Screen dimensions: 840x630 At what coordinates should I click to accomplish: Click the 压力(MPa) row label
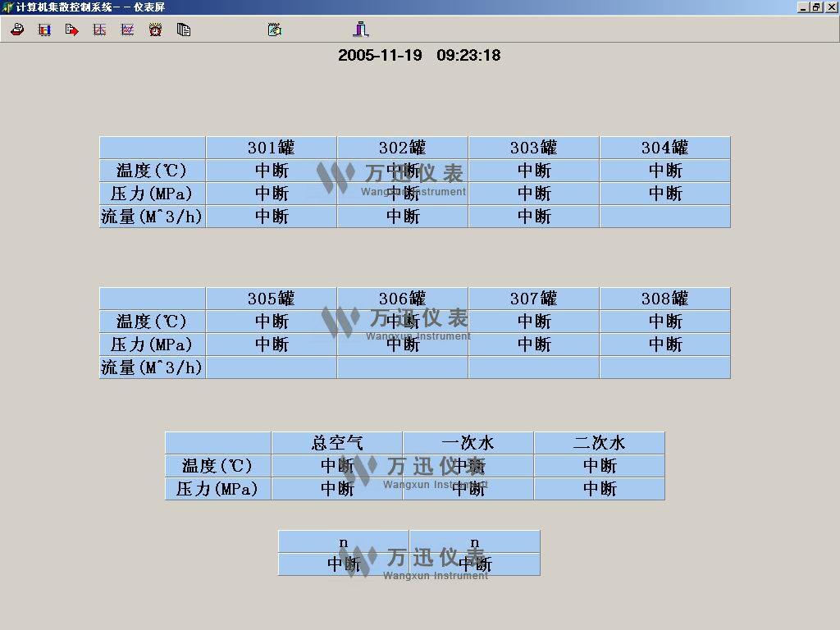(x=151, y=193)
